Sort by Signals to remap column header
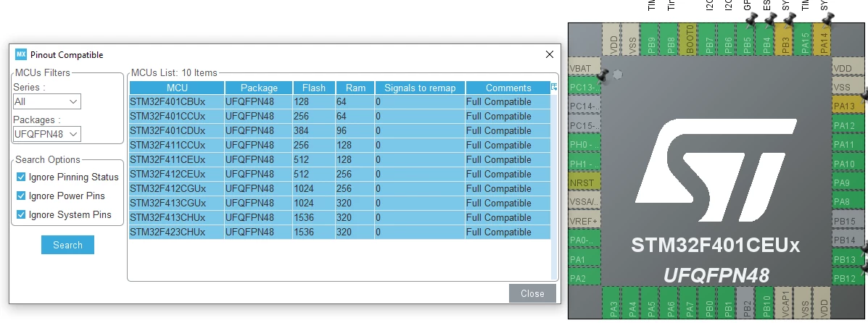 coord(420,88)
